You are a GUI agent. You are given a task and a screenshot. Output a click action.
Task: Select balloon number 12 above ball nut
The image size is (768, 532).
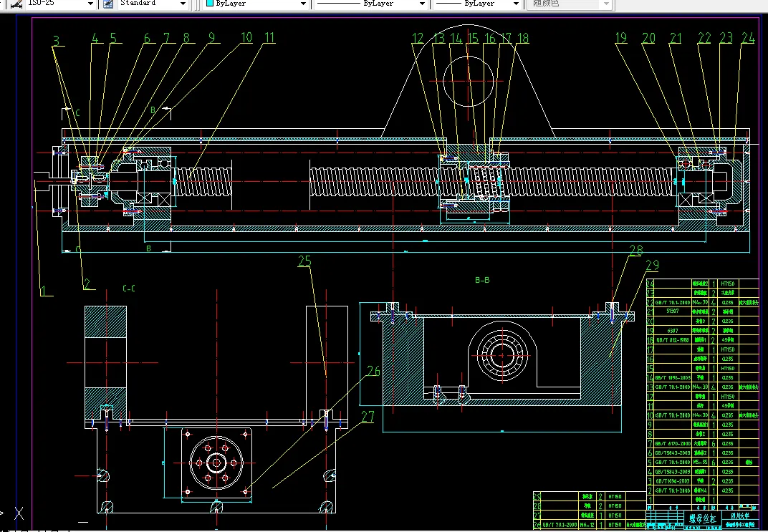pos(417,38)
